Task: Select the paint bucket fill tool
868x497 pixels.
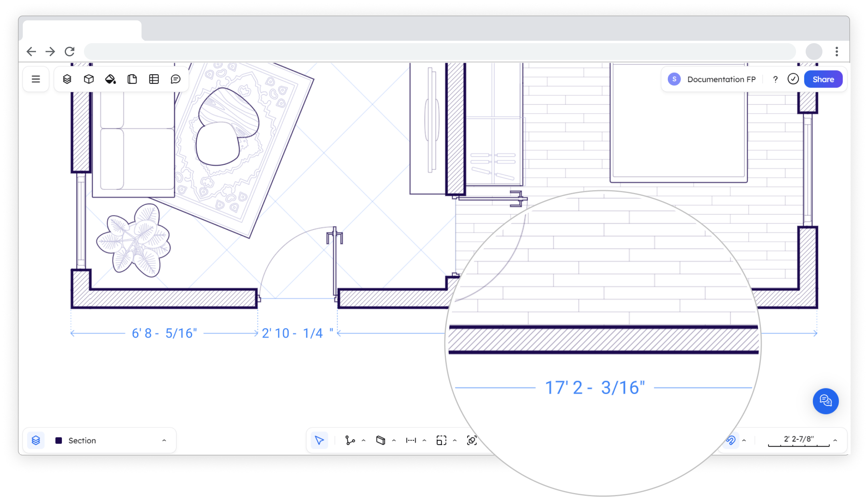Action: tap(110, 79)
